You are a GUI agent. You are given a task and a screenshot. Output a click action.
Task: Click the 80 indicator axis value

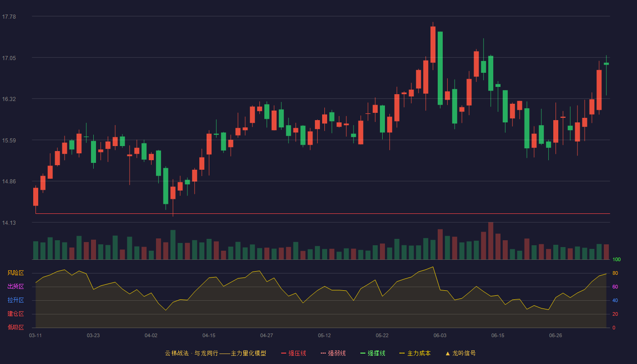[x=615, y=273]
